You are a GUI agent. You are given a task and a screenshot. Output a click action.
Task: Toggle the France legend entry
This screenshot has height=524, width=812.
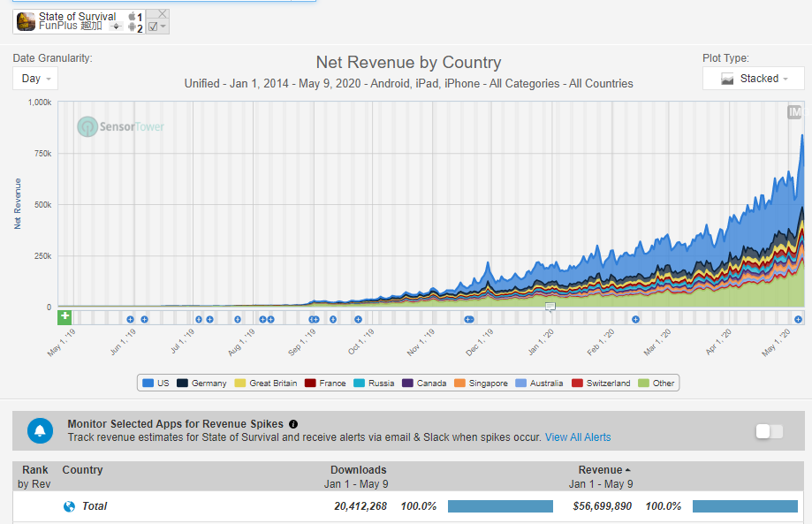325,384
